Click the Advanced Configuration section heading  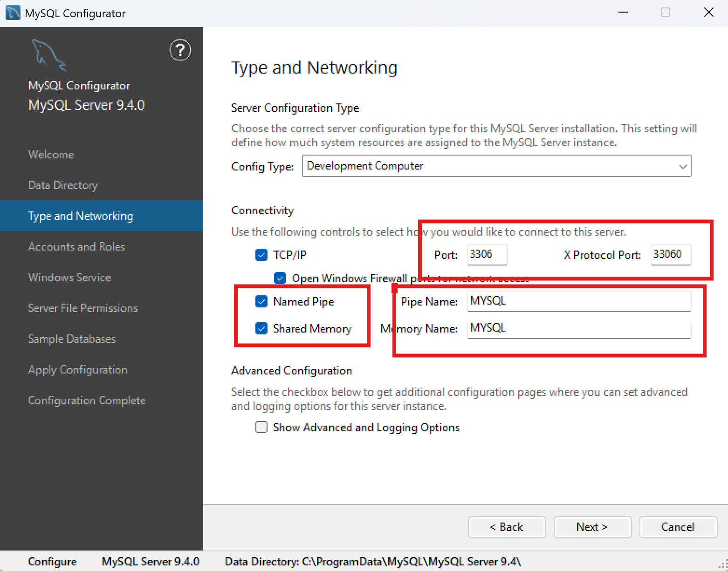point(292,371)
